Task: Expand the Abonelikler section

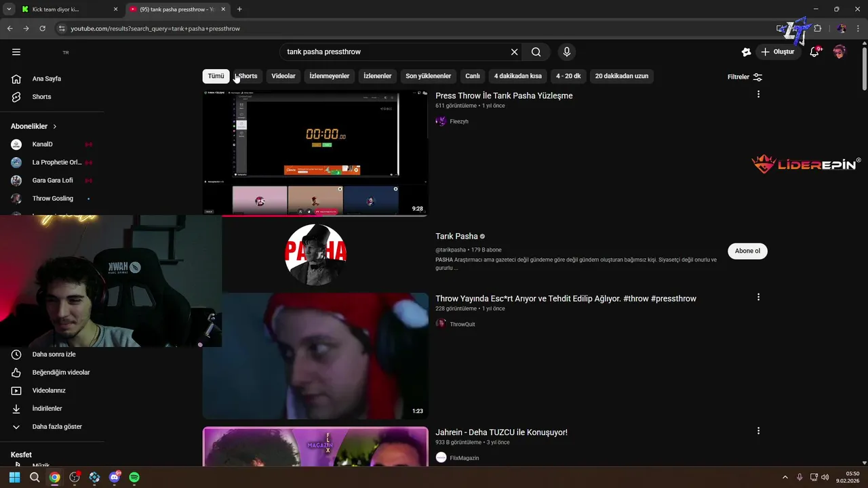Action: [x=34, y=127]
